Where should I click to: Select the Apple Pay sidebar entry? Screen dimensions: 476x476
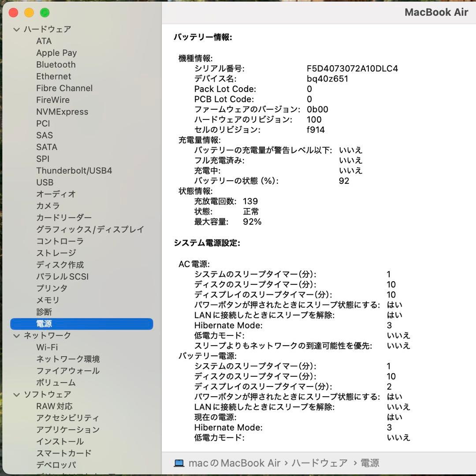(56, 53)
